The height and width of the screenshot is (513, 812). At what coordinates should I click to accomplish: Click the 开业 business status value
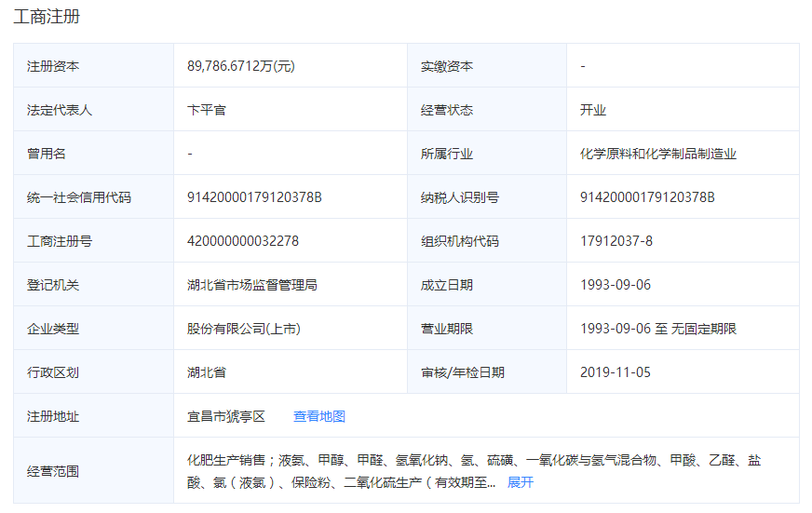point(593,110)
